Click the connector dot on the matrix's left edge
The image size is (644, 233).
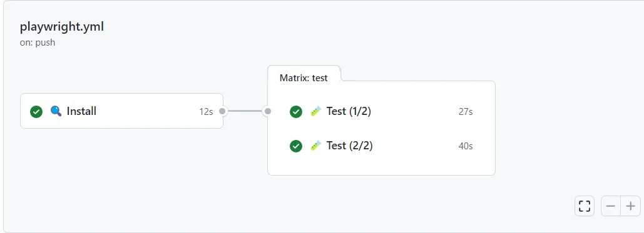pyautogui.click(x=268, y=111)
